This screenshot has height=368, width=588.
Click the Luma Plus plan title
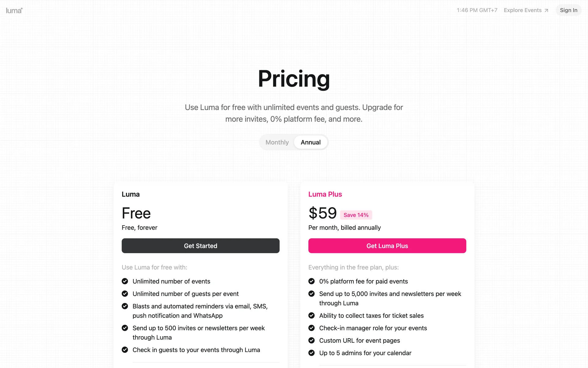(325, 194)
